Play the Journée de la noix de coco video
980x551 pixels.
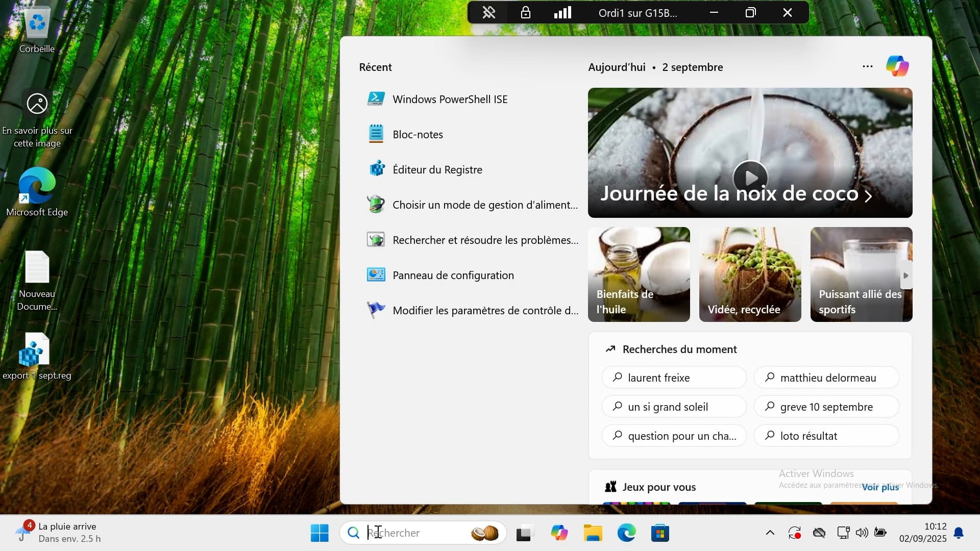coord(750,178)
